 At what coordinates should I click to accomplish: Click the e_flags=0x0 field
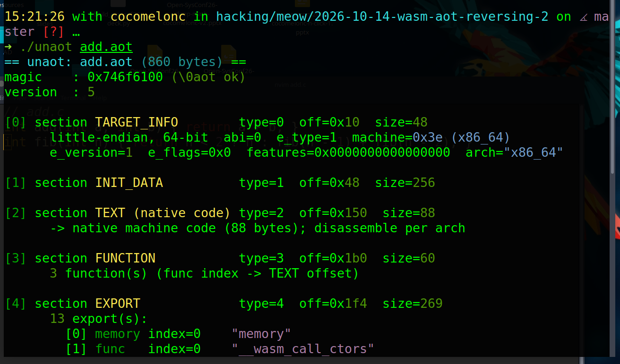click(x=189, y=152)
